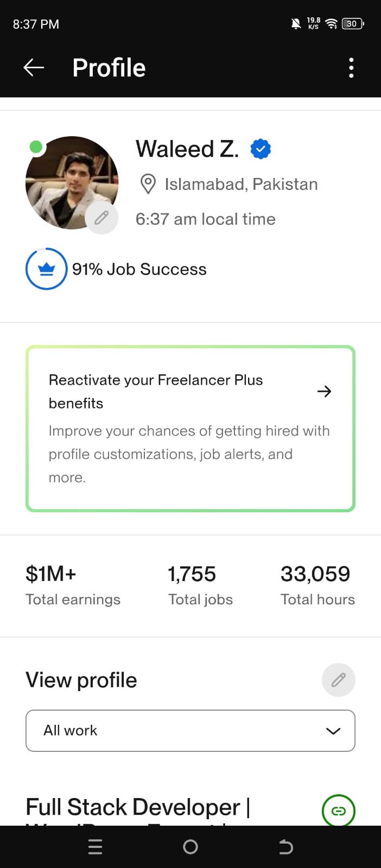Tap the green online status dot on the avatar
The height and width of the screenshot is (868, 381).
click(x=36, y=146)
